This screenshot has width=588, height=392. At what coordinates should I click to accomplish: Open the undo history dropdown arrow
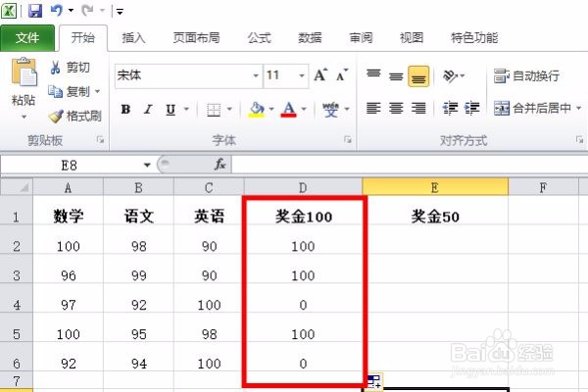[x=71, y=11]
